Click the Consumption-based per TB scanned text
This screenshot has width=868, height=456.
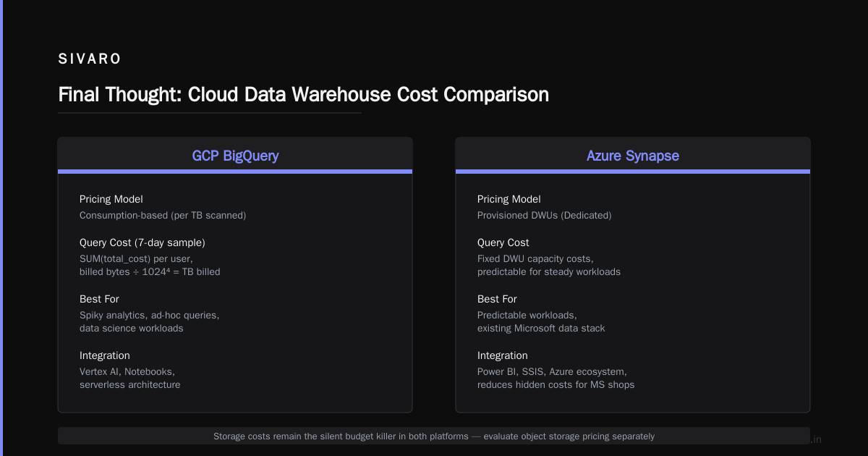[x=163, y=216]
